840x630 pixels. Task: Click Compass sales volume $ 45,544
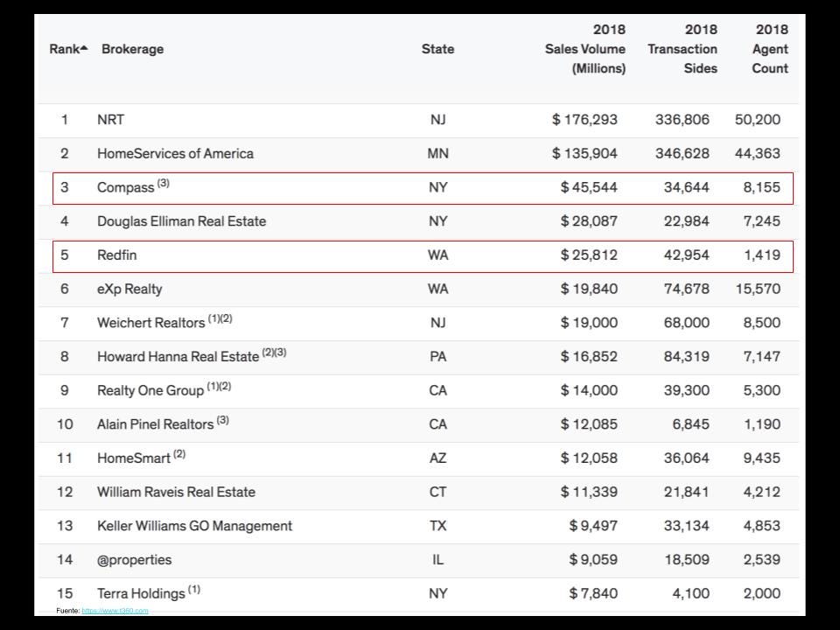[x=589, y=187]
